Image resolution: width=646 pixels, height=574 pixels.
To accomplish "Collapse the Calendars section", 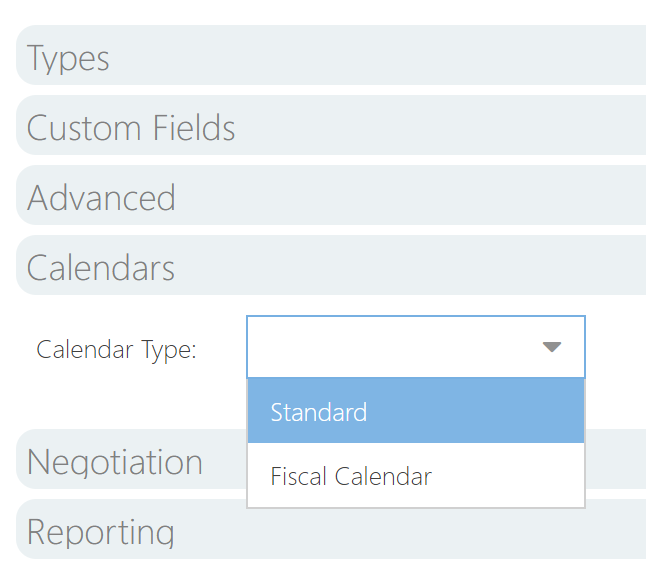I will [330, 267].
